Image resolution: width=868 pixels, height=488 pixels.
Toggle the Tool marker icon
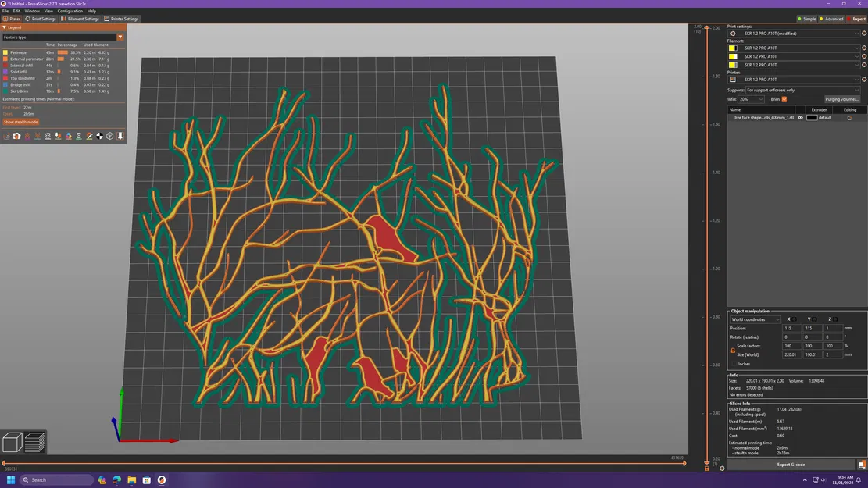click(x=120, y=136)
